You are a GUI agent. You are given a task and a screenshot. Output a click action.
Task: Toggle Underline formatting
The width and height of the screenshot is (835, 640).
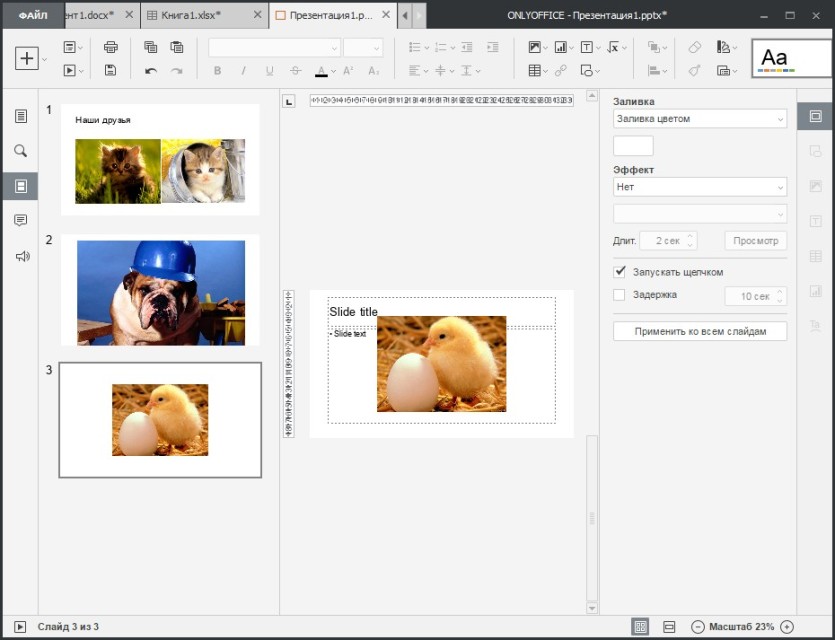pos(269,70)
